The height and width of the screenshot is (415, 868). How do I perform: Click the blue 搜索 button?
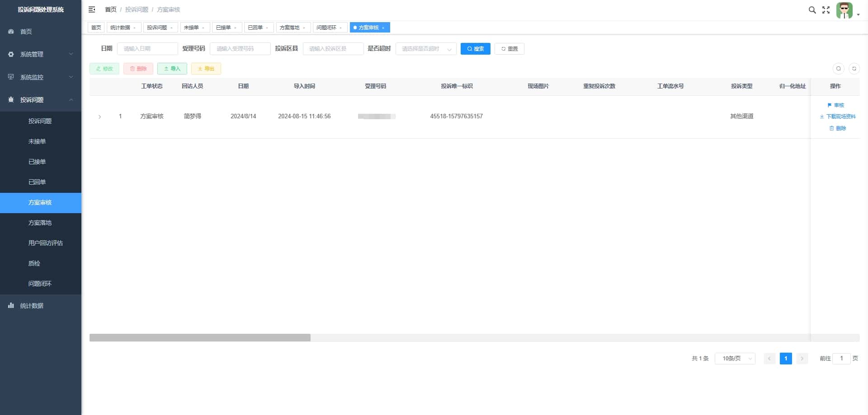pyautogui.click(x=476, y=49)
